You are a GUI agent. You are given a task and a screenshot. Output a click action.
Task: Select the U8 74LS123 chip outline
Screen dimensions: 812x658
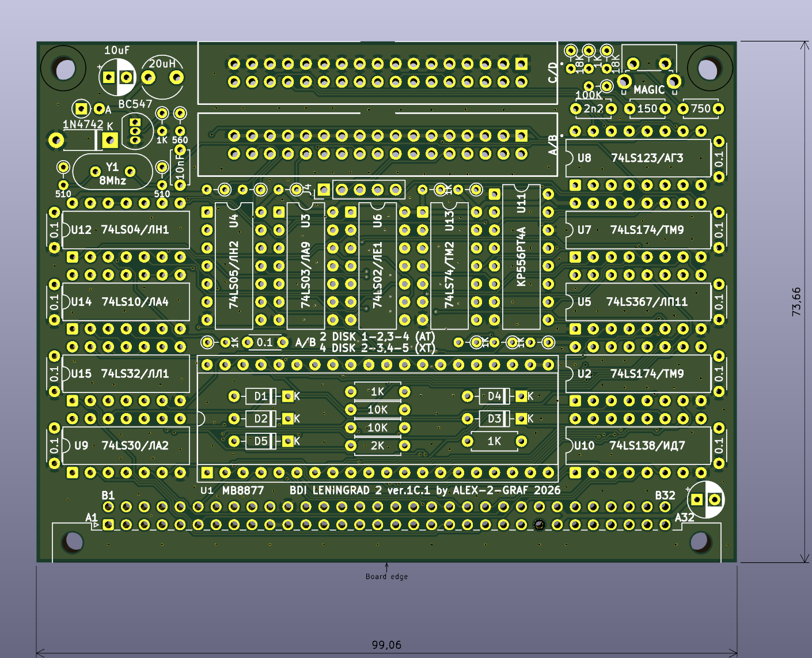[x=638, y=158]
